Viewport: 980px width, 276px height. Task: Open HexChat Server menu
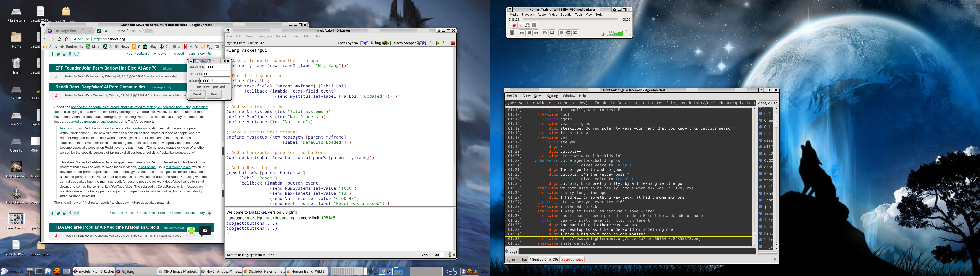pos(539,96)
